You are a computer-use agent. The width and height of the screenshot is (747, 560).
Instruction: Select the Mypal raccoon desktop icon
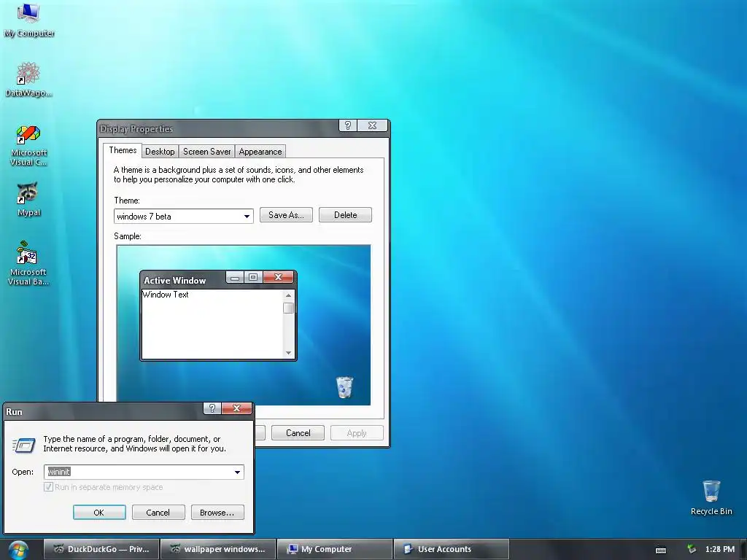(x=28, y=199)
